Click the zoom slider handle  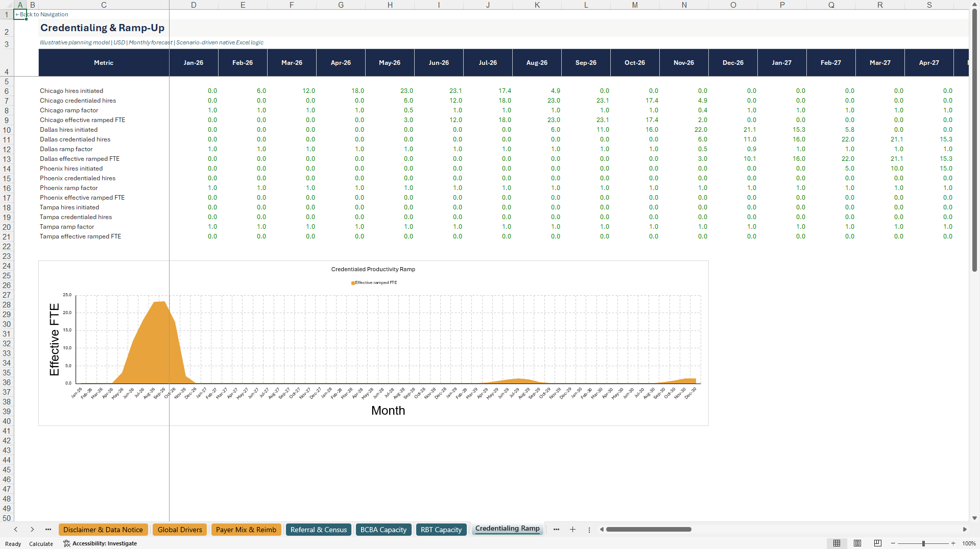pyautogui.click(x=923, y=543)
